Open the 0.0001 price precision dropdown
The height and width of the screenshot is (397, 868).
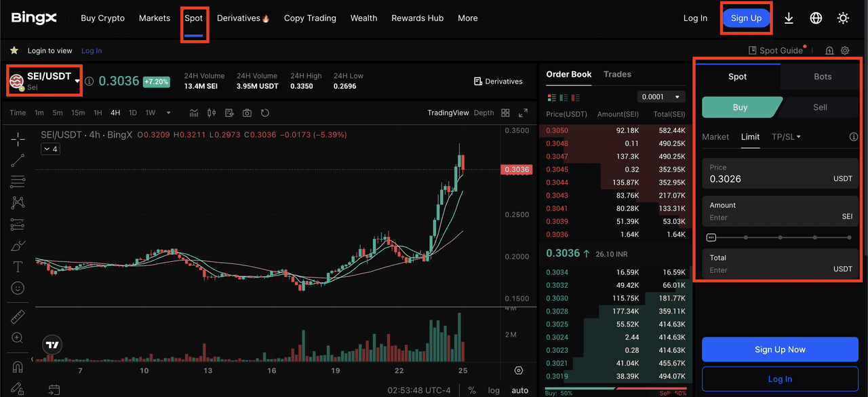pos(661,97)
